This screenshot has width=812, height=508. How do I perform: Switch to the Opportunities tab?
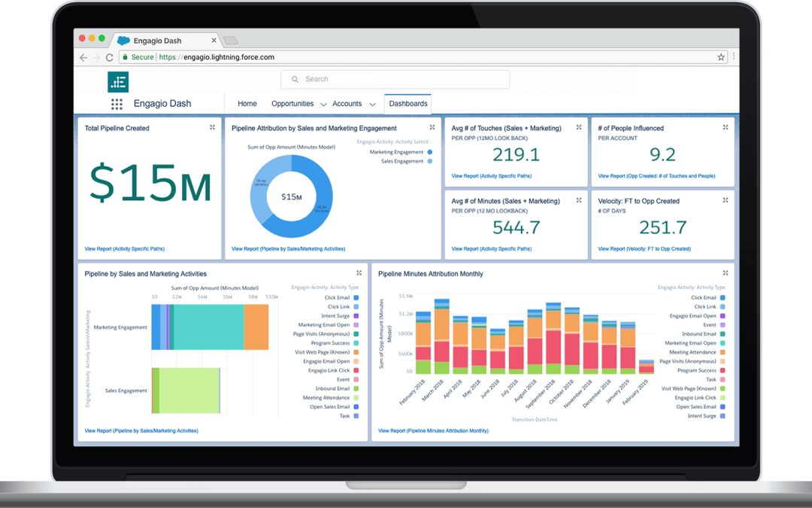(x=292, y=104)
